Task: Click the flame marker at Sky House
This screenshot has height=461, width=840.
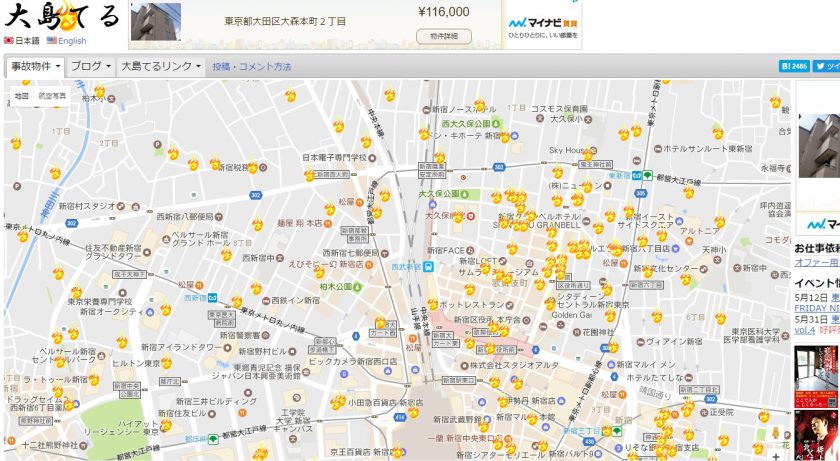Action: (x=588, y=154)
